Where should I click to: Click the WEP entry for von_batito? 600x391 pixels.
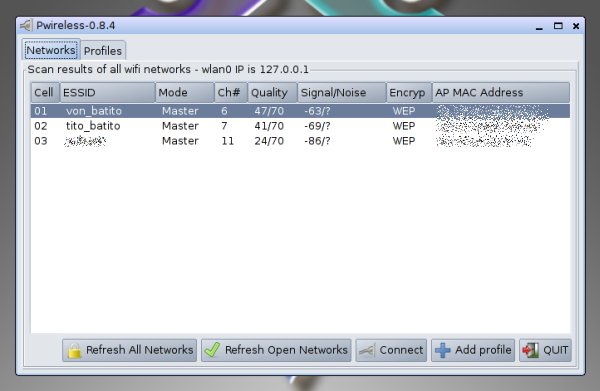[404, 111]
